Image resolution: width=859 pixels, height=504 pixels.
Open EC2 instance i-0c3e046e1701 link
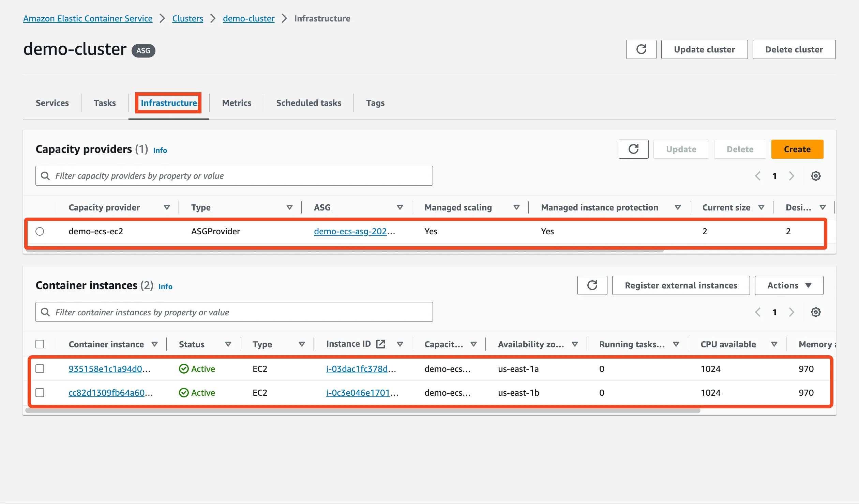tap(362, 393)
